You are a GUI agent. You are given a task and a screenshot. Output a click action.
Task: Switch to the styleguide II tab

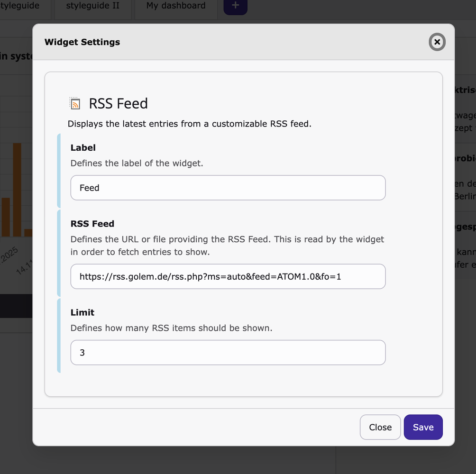click(93, 6)
